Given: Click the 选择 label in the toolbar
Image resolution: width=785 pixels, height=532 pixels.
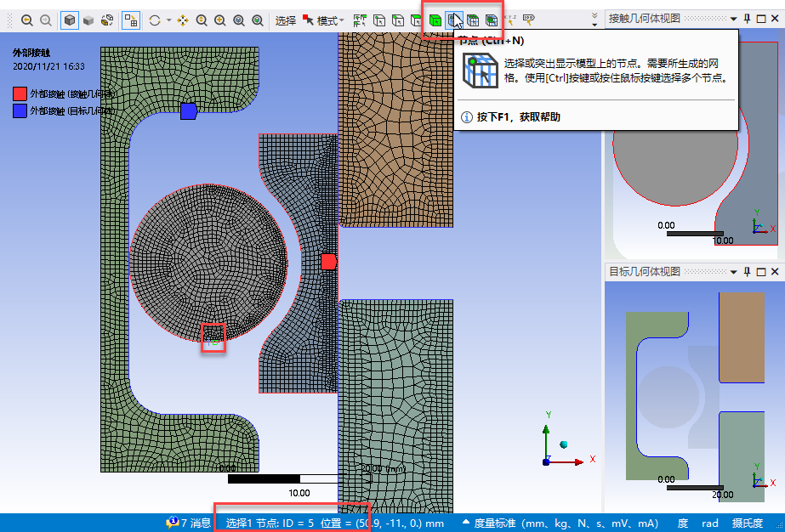Looking at the screenshot, I should [x=286, y=20].
